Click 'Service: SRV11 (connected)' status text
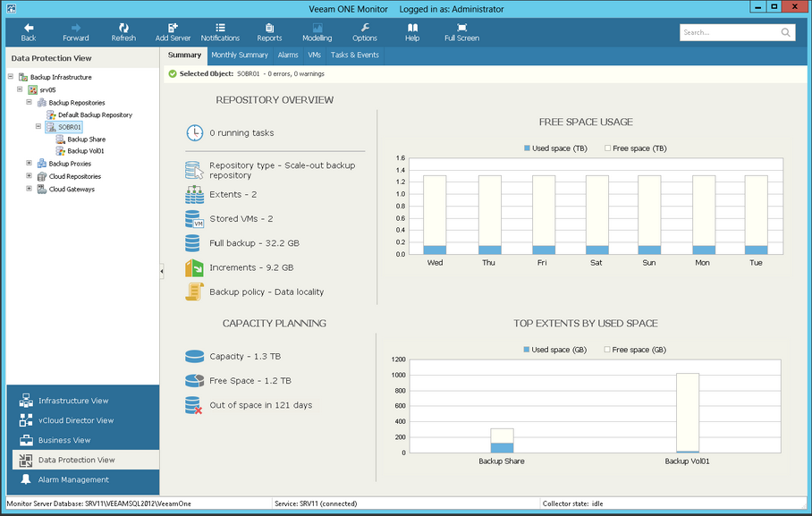 point(316,503)
